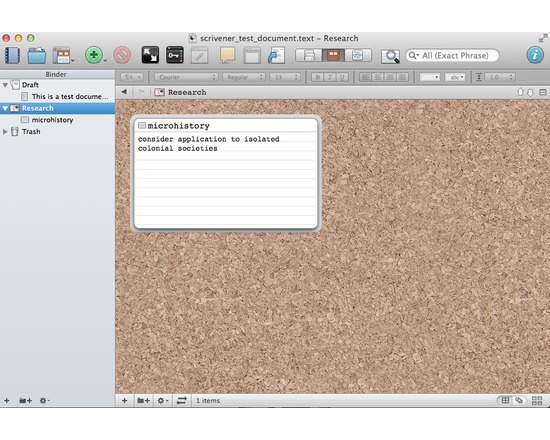Open the Scratch Pad edit icon
The height and width of the screenshot is (440, 550).
click(199, 55)
